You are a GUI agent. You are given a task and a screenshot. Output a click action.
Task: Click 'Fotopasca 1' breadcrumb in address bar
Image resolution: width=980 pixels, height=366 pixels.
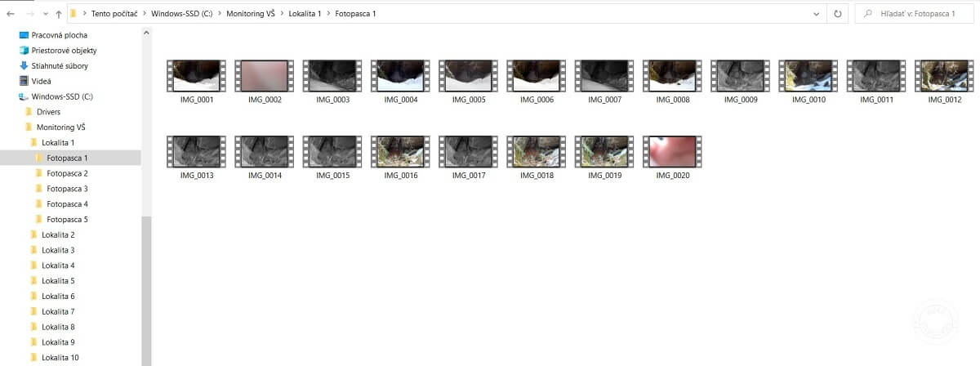[355, 14]
